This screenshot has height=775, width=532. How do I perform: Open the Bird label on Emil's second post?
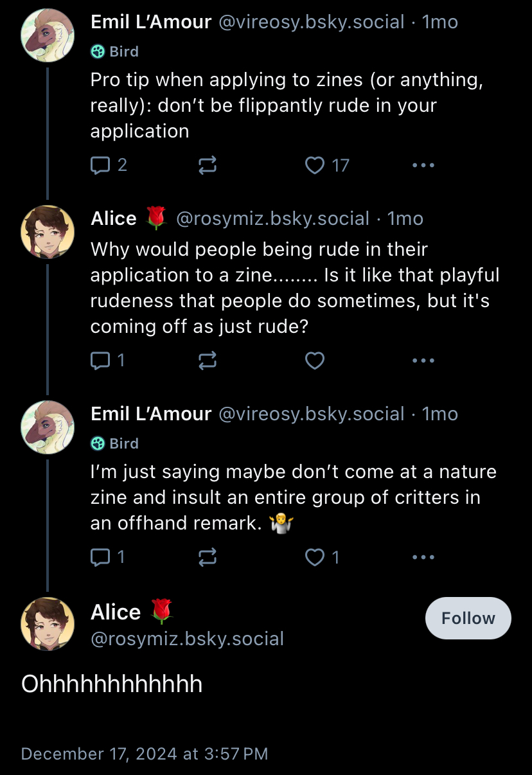coord(114,443)
